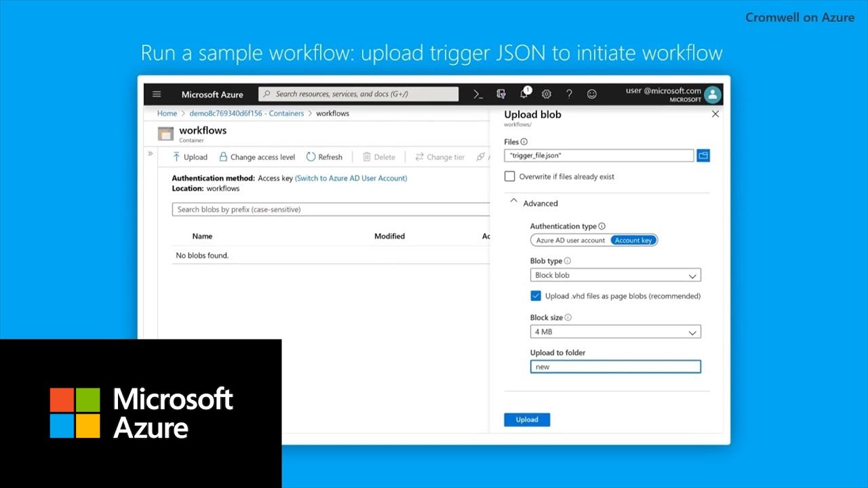Click the user account avatar
The width and height of the screenshot is (868, 488).
click(712, 94)
